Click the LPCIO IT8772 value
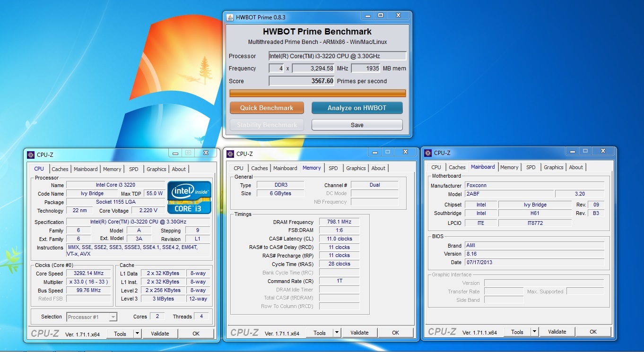 tap(535, 223)
